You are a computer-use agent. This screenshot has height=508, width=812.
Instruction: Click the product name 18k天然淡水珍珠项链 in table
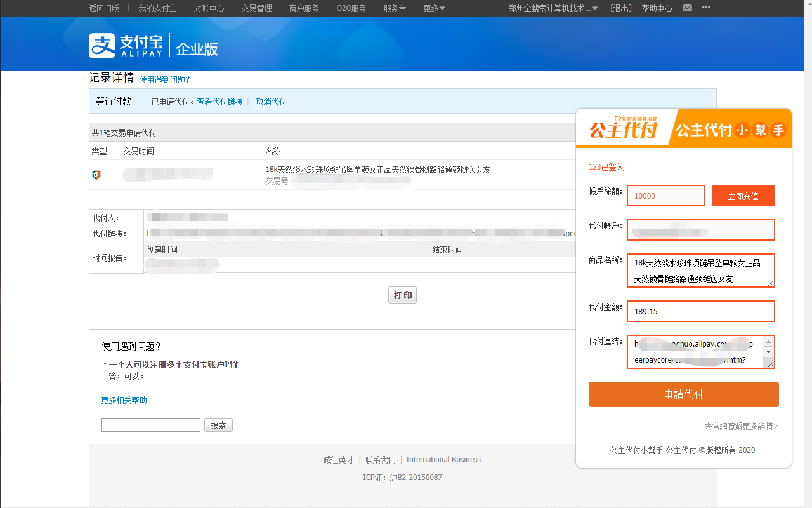[x=378, y=170]
